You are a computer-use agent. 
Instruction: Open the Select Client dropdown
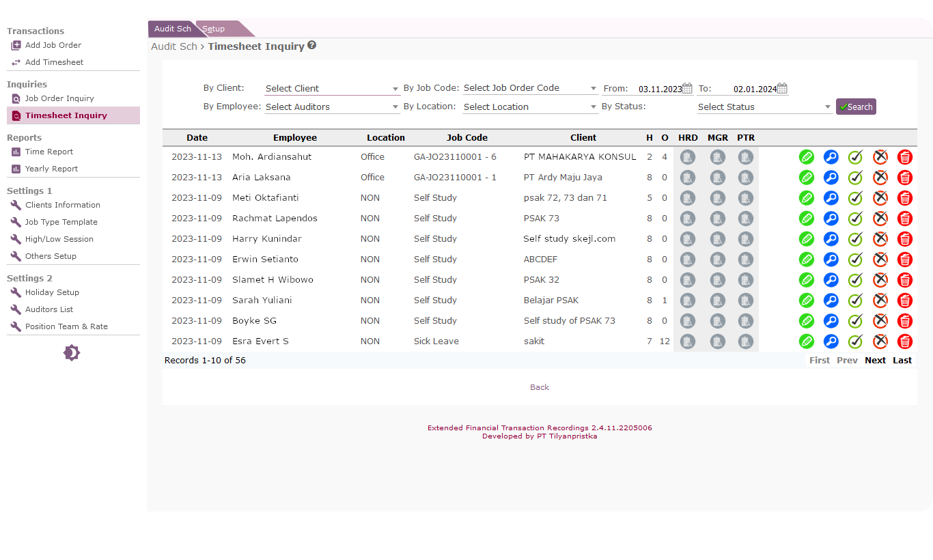[332, 89]
